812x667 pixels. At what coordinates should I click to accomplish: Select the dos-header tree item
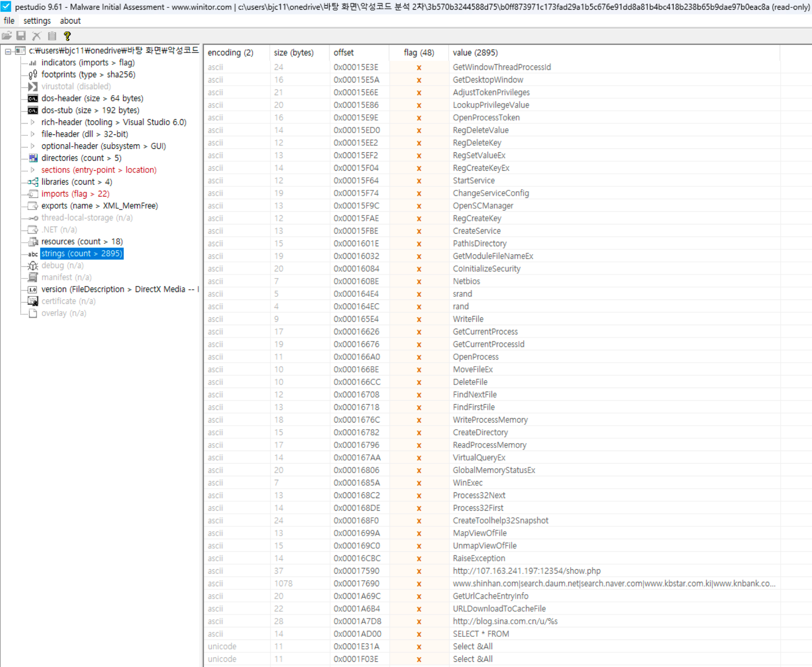pyautogui.click(x=92, y=98)
